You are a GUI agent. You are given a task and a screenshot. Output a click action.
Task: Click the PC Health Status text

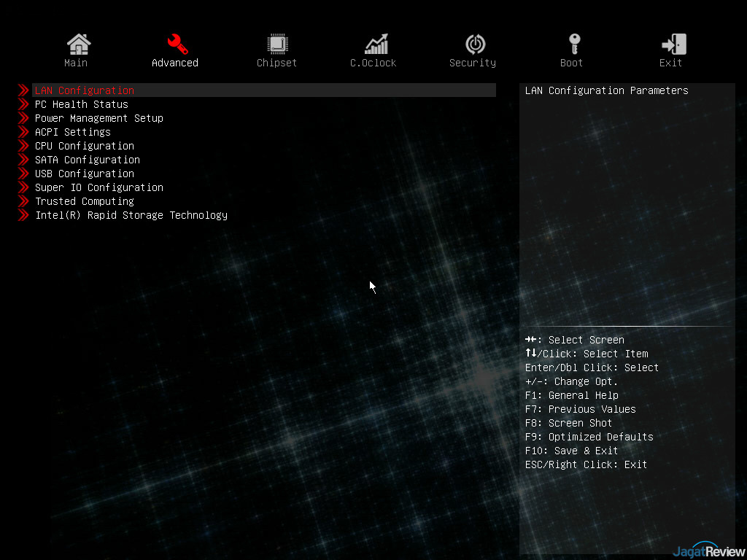coord(82,104)
